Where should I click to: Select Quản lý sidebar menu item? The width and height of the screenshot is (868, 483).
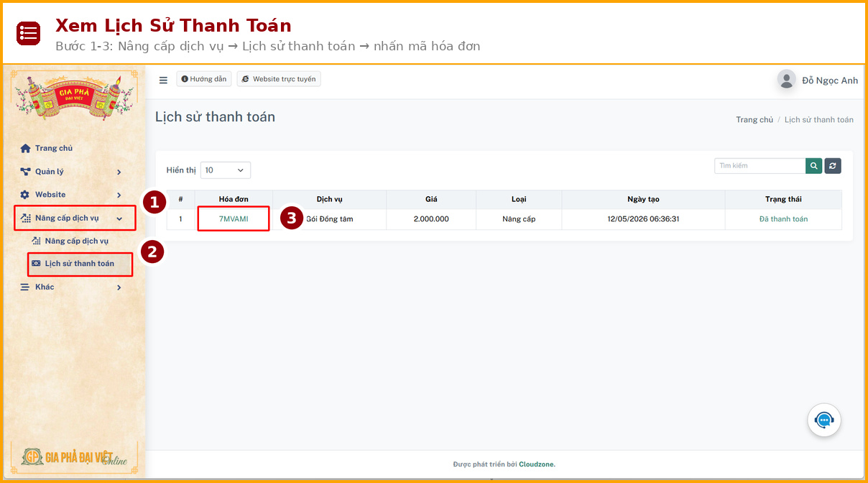click(50, 172)
